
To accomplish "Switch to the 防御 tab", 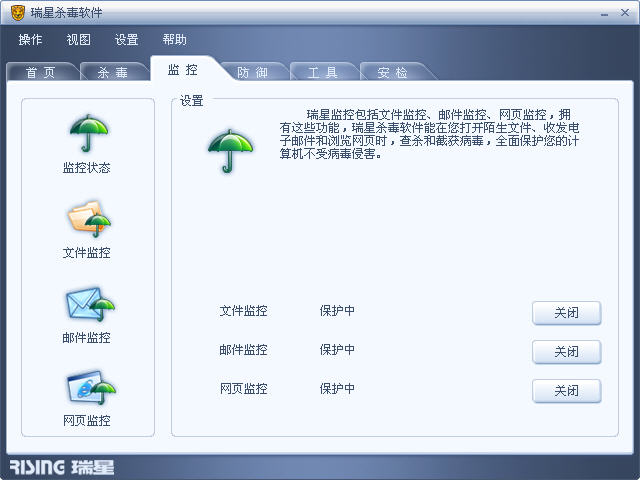I will [252, 72].
